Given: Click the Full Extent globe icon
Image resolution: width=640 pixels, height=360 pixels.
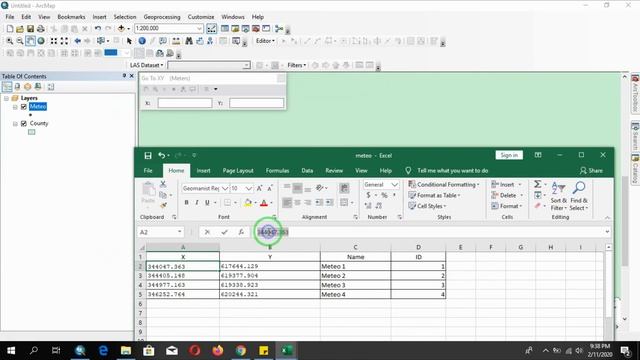Looking at the screenshot, I should (41, 41).
